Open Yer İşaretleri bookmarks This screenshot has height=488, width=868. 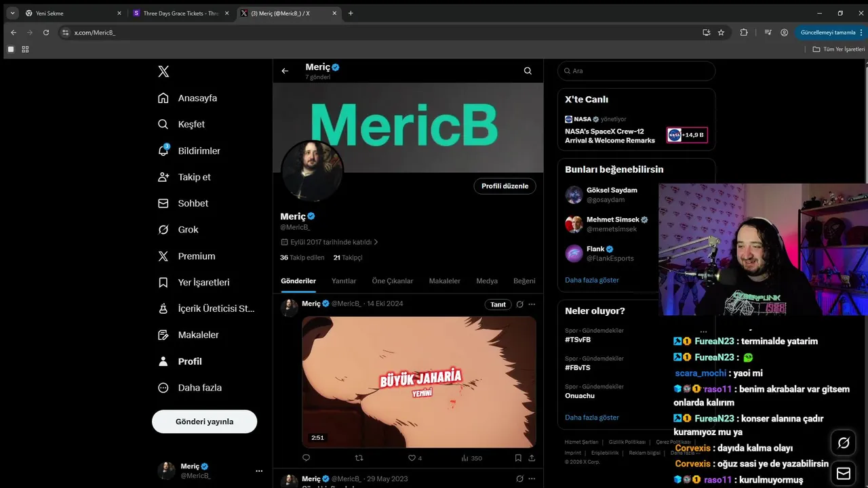point(194,282)
